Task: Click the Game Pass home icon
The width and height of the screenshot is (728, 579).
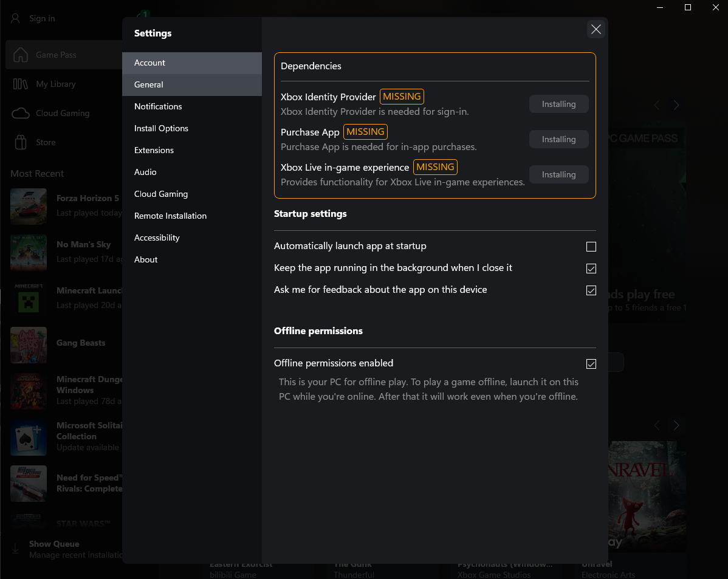Action: (x=21, y=55)
